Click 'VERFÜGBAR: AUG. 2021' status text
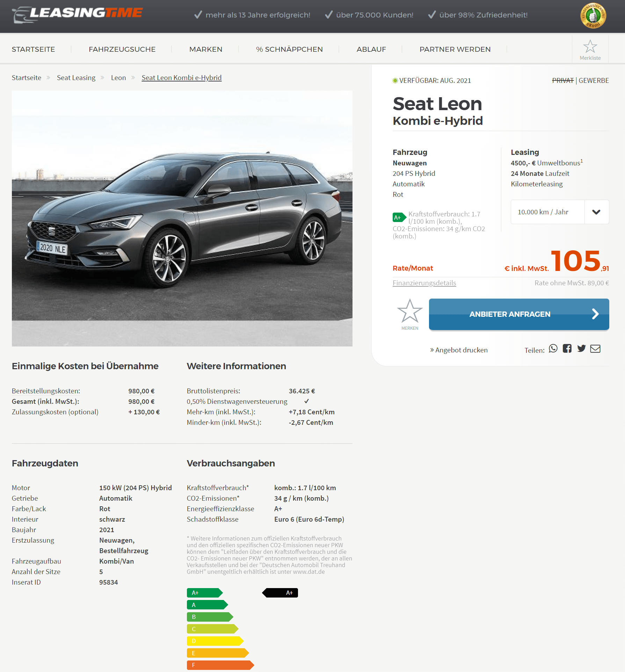This screenshot has width=625, height=672. click(x=435, y=80)
